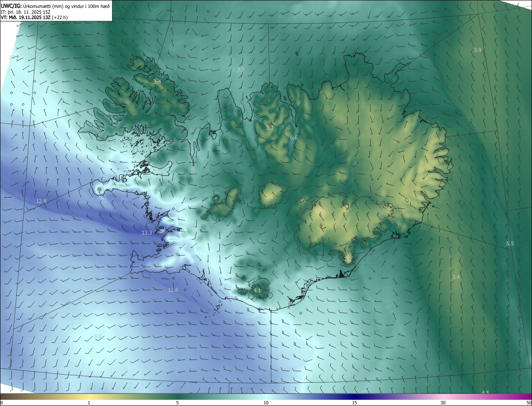This screenshot has height=406, width=532.
Task: Click the title 'Úrkomumætti (mm) og vindur í 100m hæð'
Action: (x=66, y=6)
